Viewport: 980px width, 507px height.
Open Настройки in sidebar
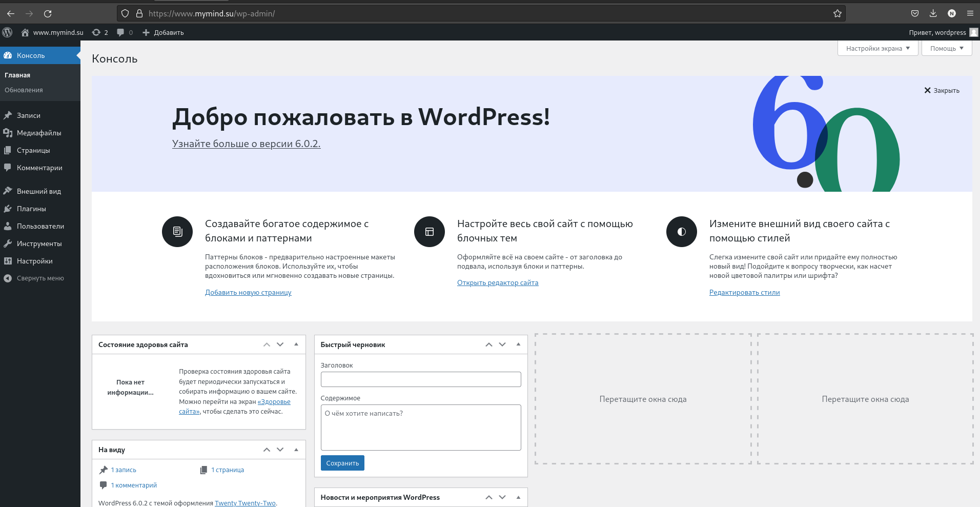click(x=40, y=261)
